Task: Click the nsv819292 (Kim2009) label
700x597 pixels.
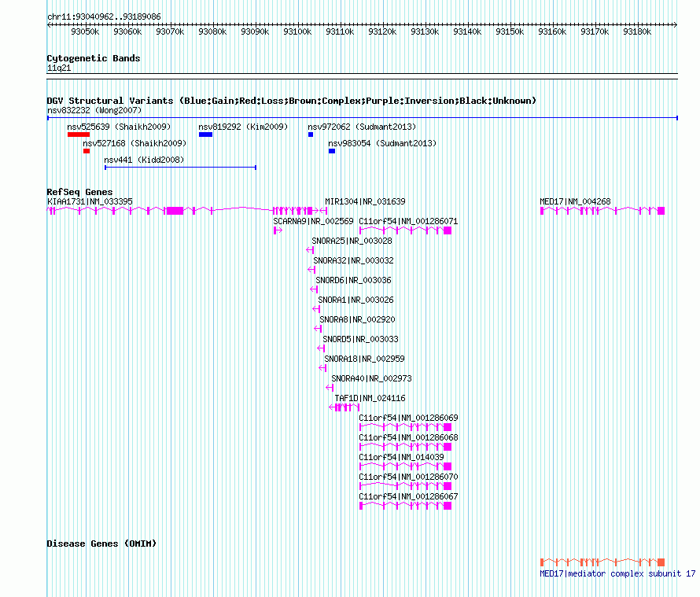Action: coord(243,127)
